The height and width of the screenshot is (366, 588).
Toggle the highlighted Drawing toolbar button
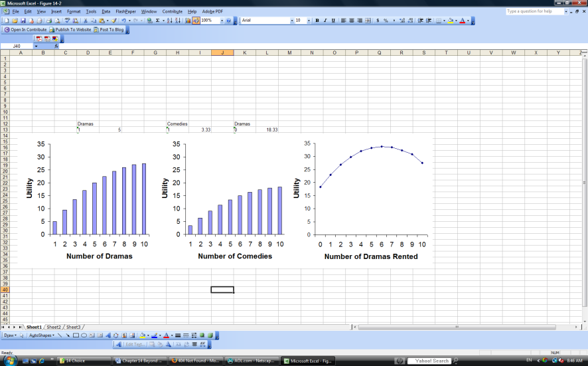click(196, 21)
